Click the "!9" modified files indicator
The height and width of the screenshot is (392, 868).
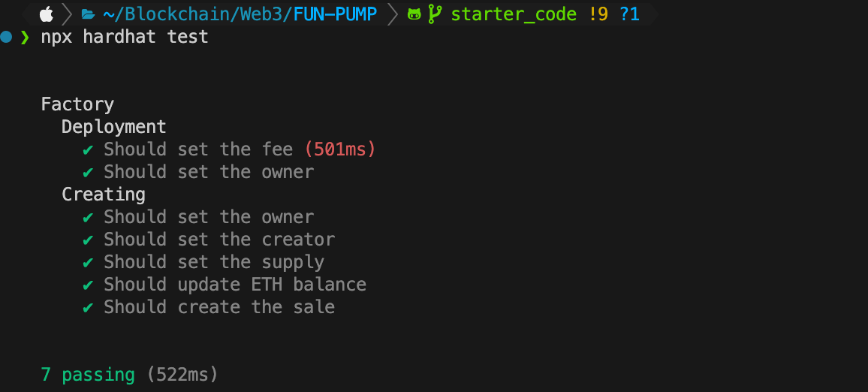coord(598,14)
